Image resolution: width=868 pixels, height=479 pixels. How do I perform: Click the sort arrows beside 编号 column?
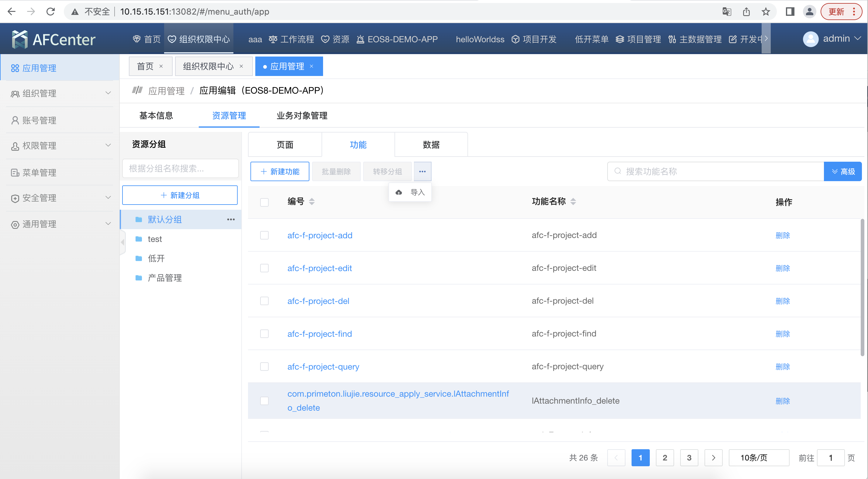(312, 202)
